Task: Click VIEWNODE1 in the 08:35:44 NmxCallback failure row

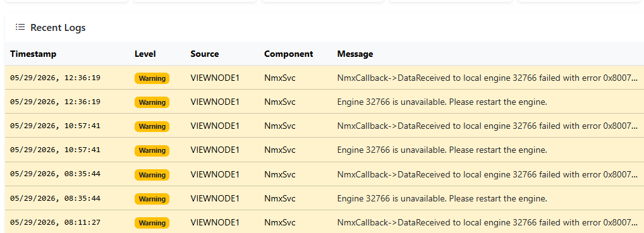Action: point(215,175)
